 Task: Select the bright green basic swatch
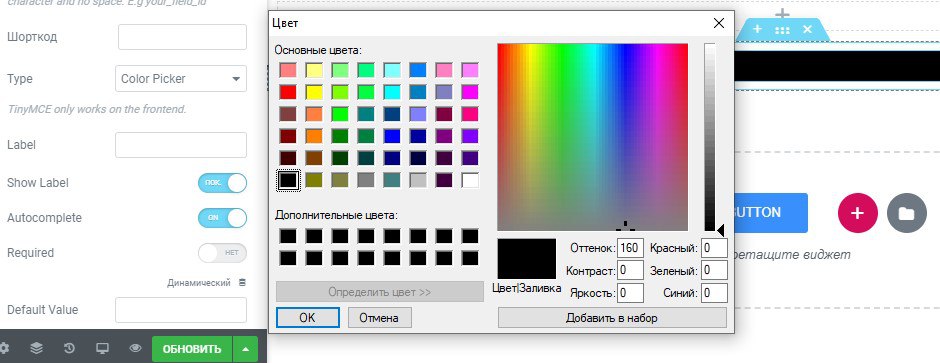tap(341, 114)
